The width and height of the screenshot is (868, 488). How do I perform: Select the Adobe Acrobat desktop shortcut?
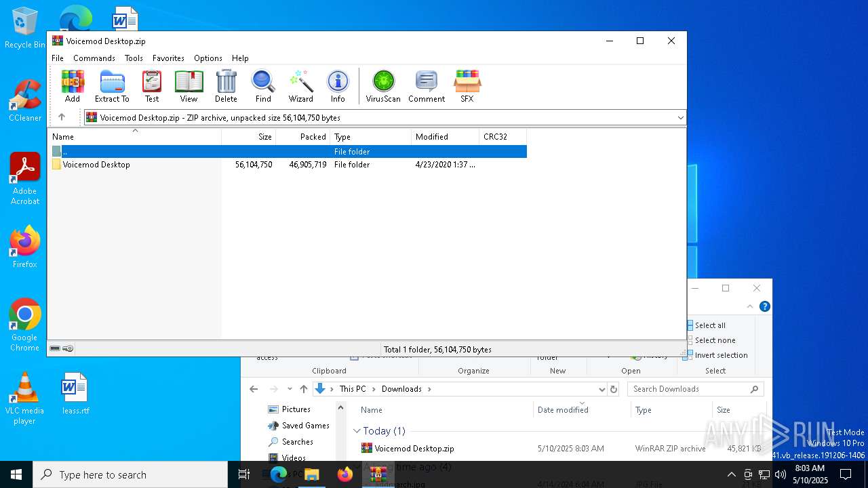pyautogui.click(x=25, y=179)
